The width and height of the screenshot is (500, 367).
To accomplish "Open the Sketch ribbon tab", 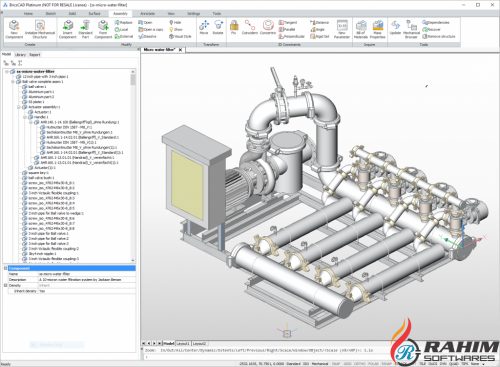I will click(51, 14).
